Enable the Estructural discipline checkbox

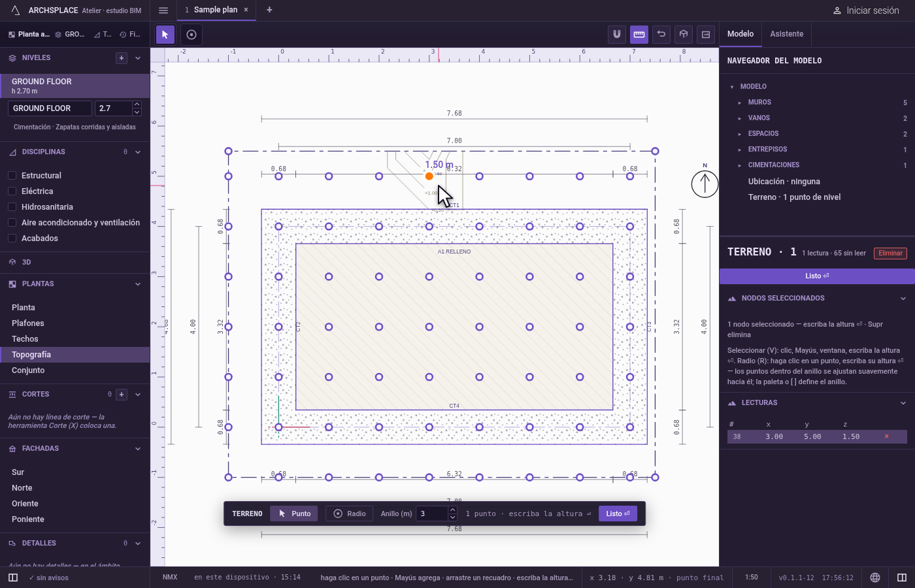(x=12, y=176)
